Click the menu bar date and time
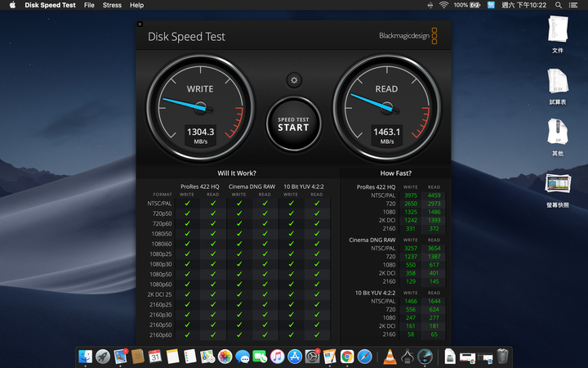This screenshot has height=368, width=588. [523, 5]
